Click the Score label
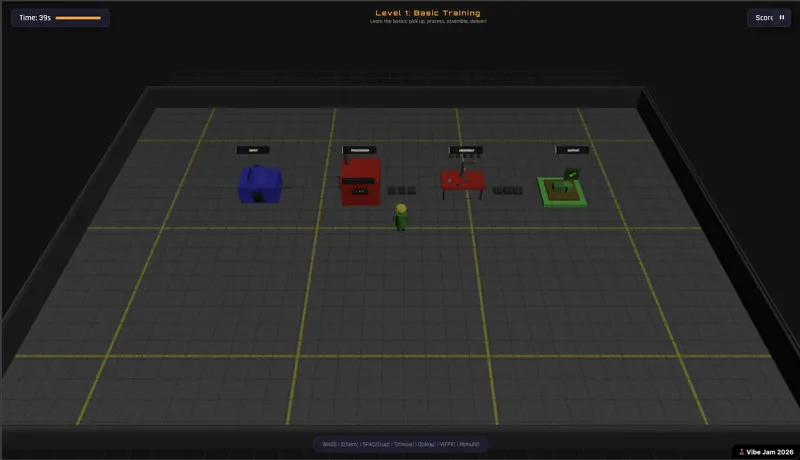The width and height of the screenshot is (800, 460). coord(764,18)
